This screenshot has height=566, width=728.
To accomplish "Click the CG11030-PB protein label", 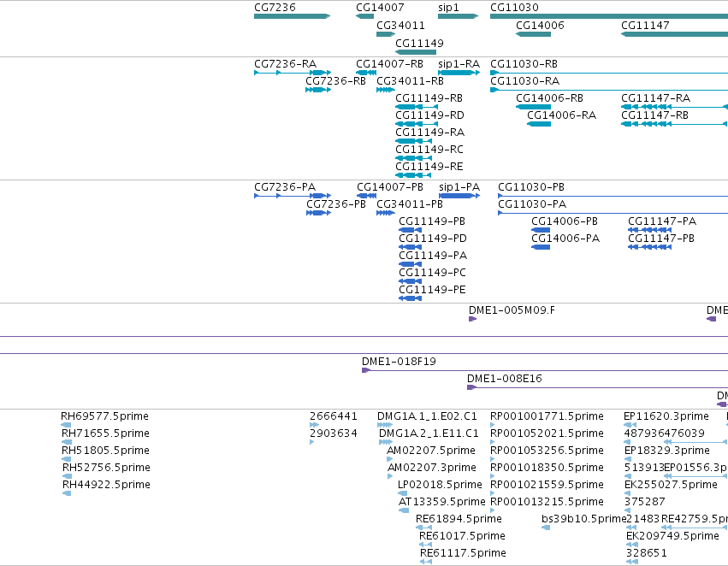I will tap(531, 187).
